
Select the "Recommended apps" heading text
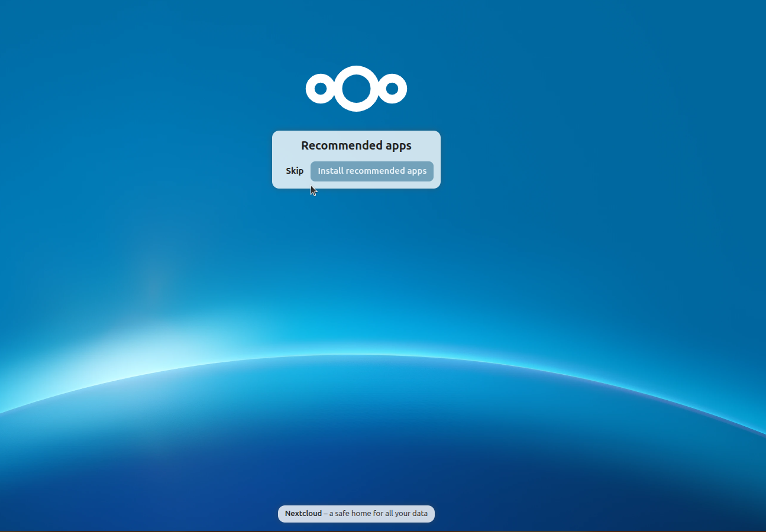[x=356, y=145]
